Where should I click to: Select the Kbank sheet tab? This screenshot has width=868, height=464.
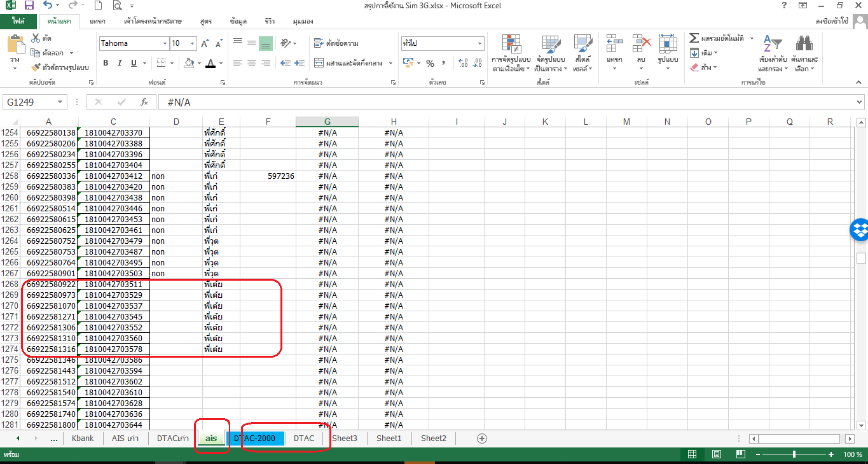[x=83, y=438]
